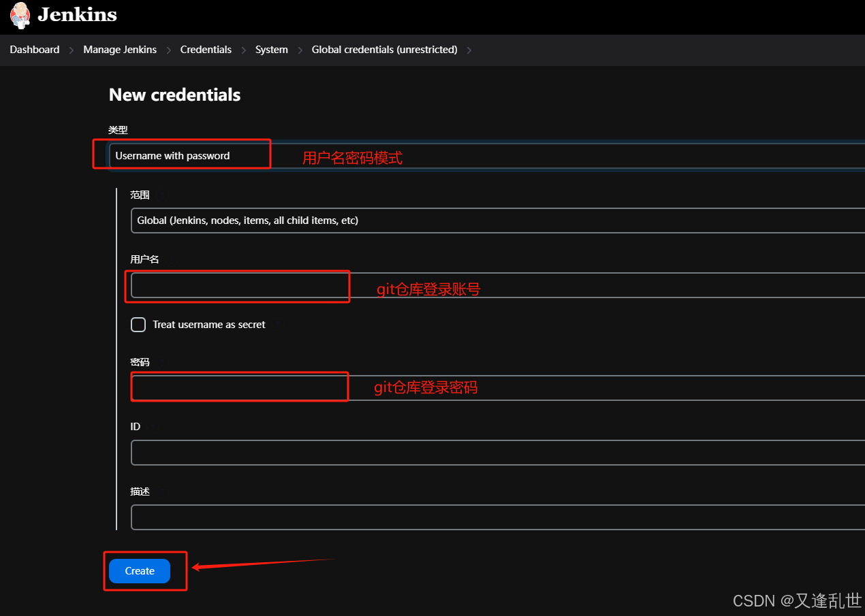This screenshot has width=865, height=616.
Task: Click the Treat username as secret label
Action: pos(209,325)
